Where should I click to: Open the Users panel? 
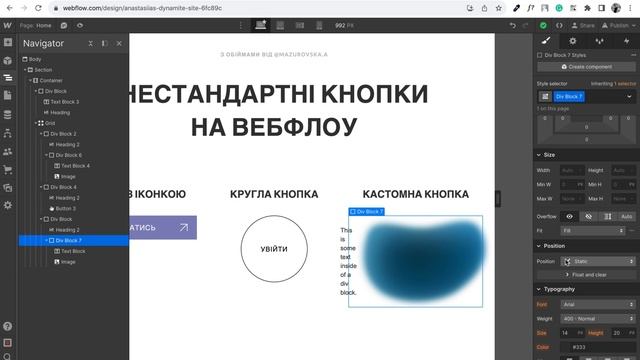coord(8,151)
